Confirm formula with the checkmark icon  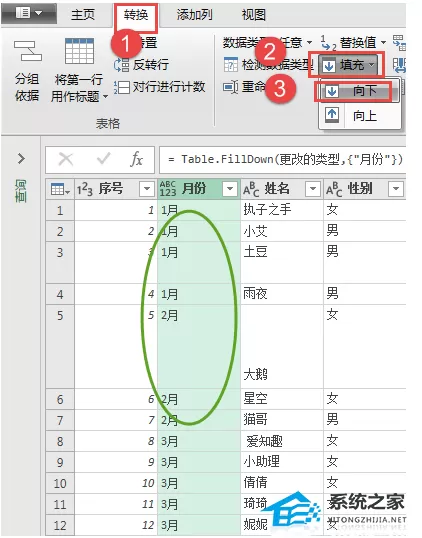click(104, 159)
